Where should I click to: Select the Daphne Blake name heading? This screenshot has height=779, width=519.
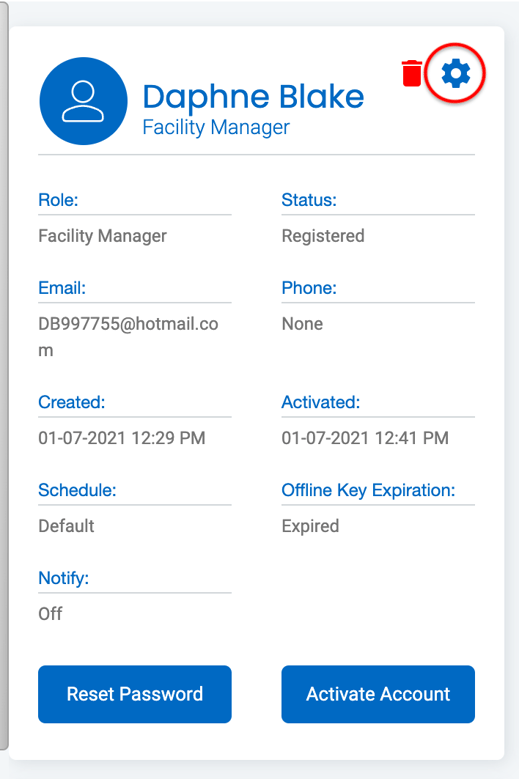(x=253, y=96)
